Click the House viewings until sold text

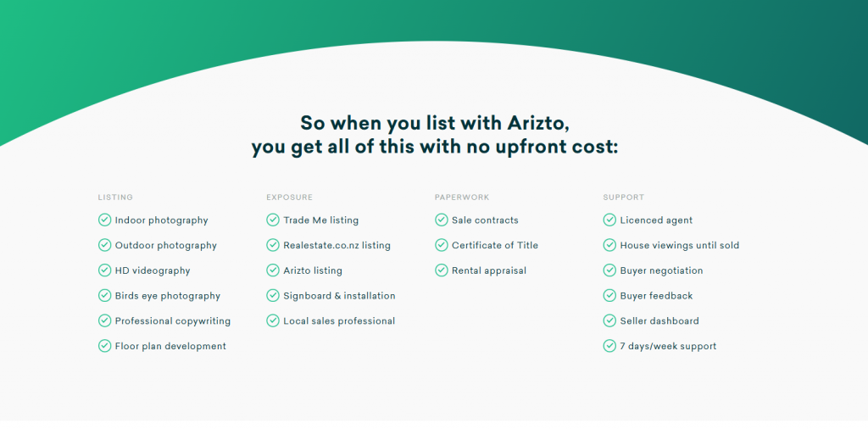point(680,246)
